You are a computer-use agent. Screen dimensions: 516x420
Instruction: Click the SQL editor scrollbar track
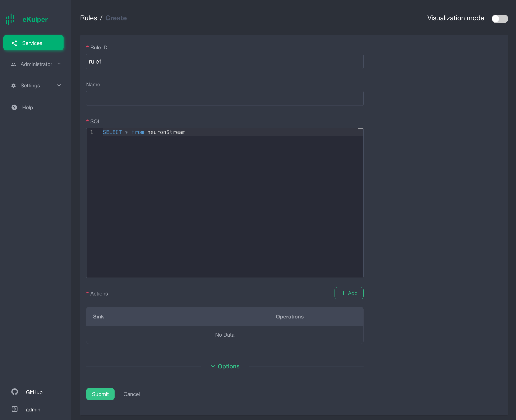[360, 203]
